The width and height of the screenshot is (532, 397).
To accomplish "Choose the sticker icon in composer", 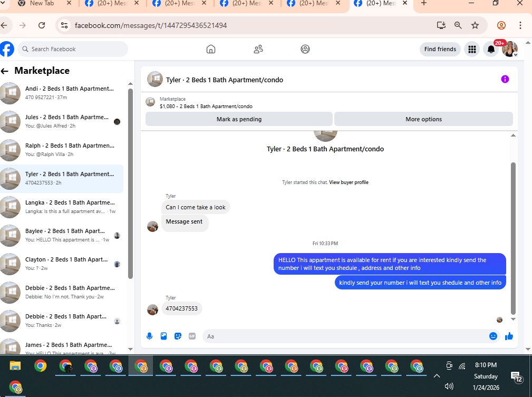I will click(178, 336).
